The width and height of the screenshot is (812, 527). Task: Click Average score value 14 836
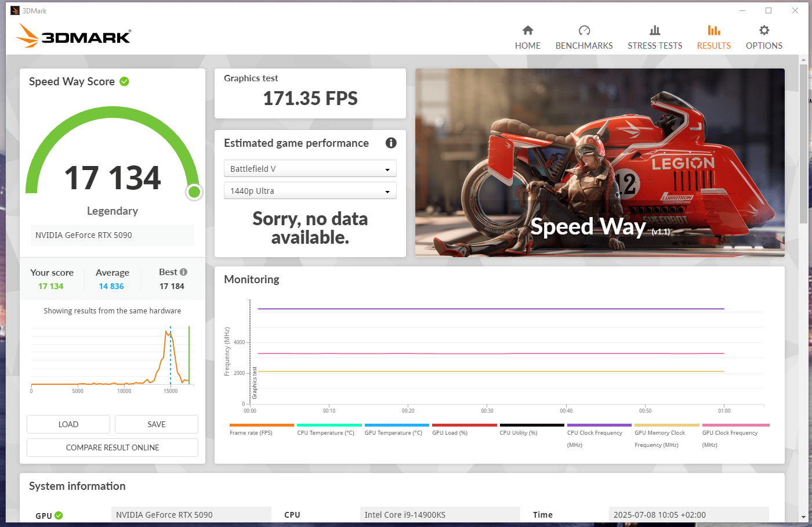pyautogui.click(x=111, y=286)
